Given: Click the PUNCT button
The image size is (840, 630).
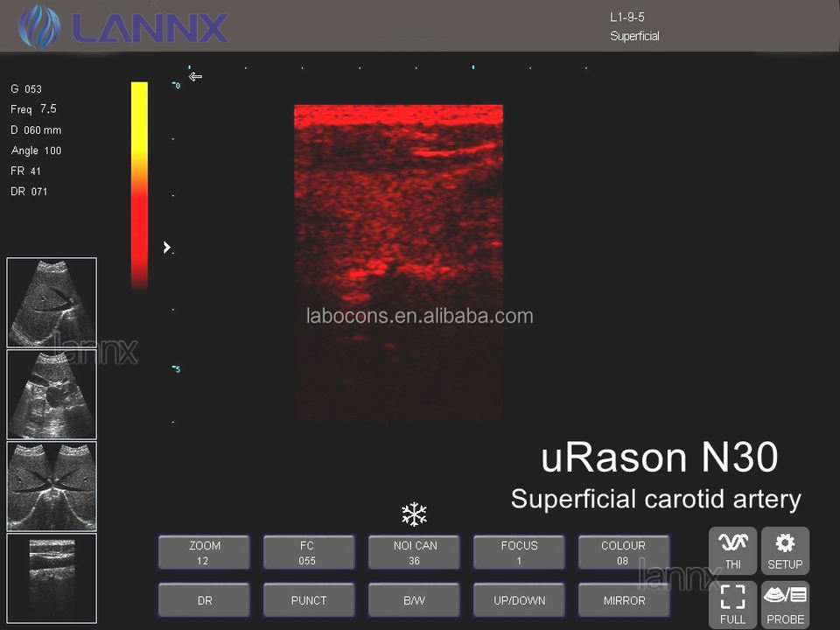Looking at the screenshot, I should coord(309,600).
